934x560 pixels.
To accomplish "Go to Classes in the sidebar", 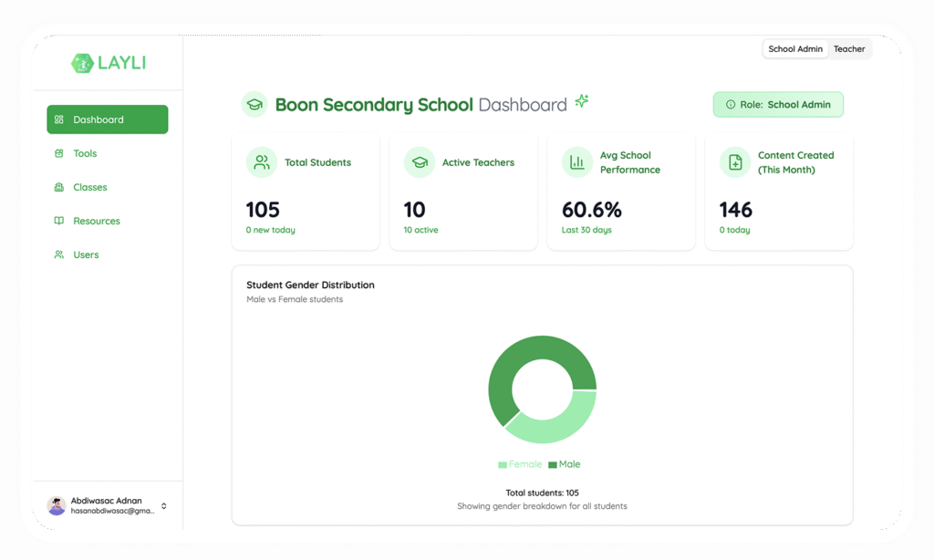I will pos(90,187).
